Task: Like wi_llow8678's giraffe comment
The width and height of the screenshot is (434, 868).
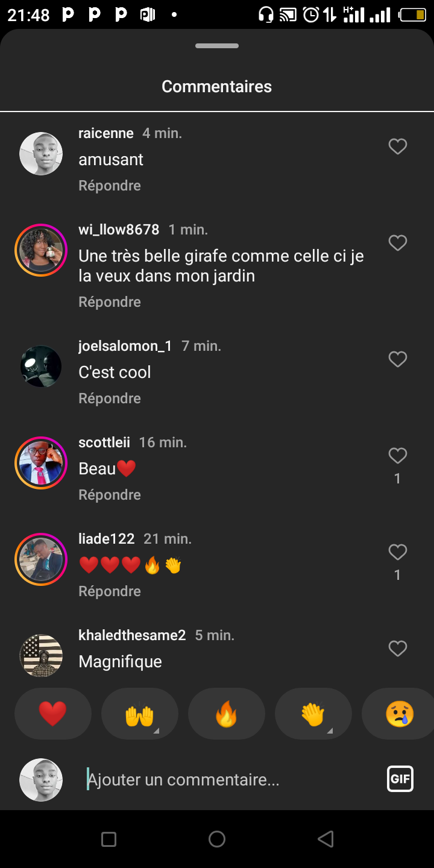Action: click(x=397, y=243)
